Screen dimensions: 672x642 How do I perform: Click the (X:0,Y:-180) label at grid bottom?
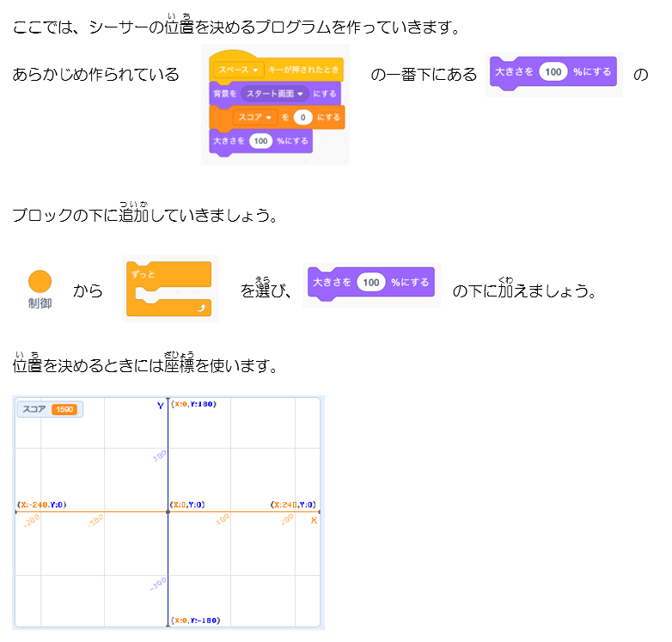192,621
